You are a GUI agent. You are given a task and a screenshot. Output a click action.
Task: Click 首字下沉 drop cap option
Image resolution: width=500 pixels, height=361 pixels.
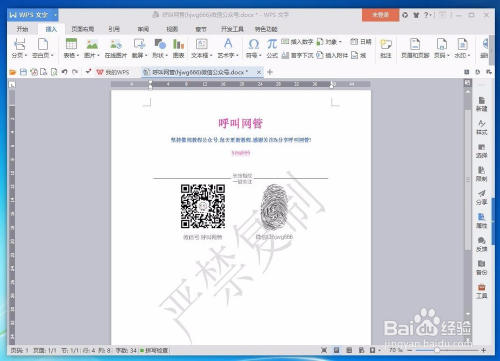[297, 55]
